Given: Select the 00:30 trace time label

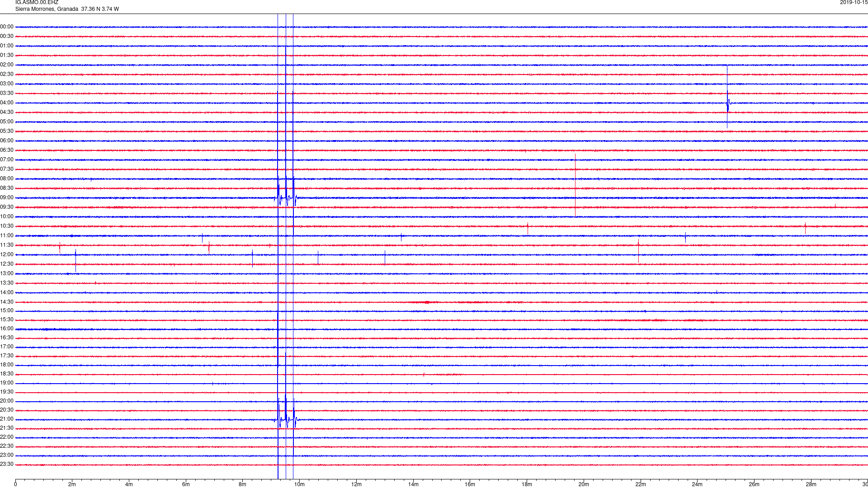Looking at the screenshot, I should pyautogui.click(x=7, y=37).
